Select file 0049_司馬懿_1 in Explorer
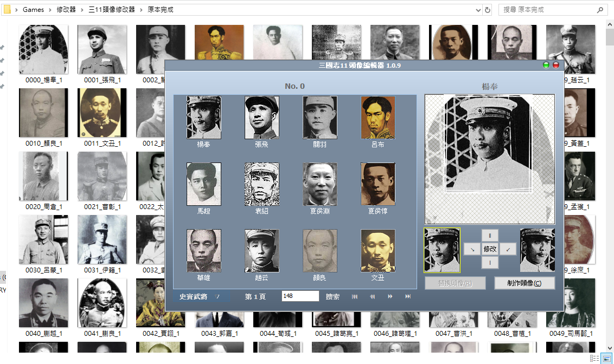614x364 pixels. [x=571, y=308]
